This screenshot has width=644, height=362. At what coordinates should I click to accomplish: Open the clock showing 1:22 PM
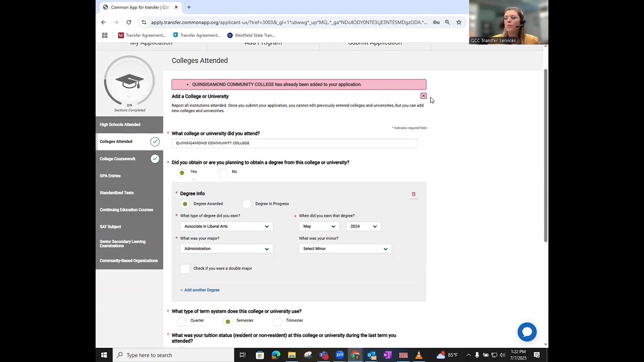click(x=518, y=355)
